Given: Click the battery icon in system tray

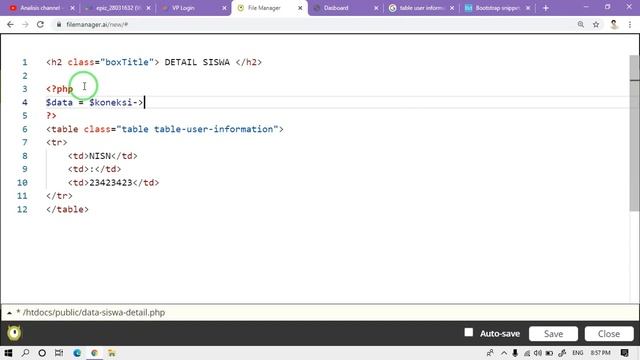Looking at the screenshot, I should (549, 353).
